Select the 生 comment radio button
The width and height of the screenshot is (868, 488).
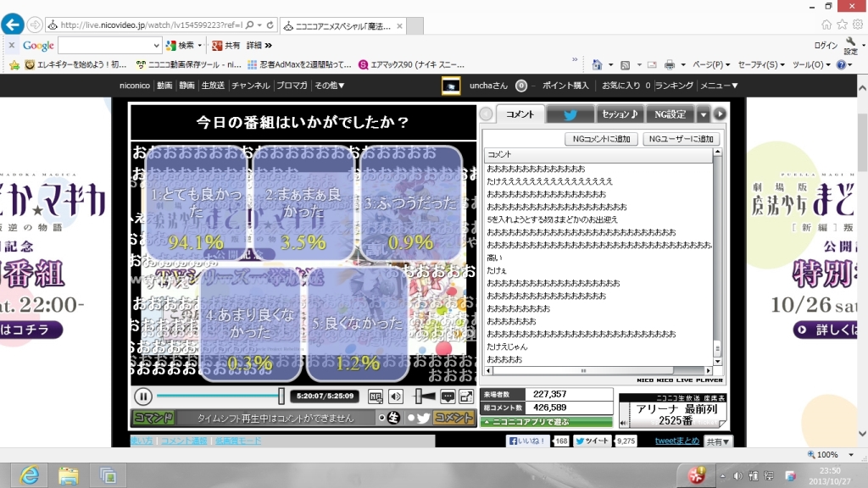(381, 418)
